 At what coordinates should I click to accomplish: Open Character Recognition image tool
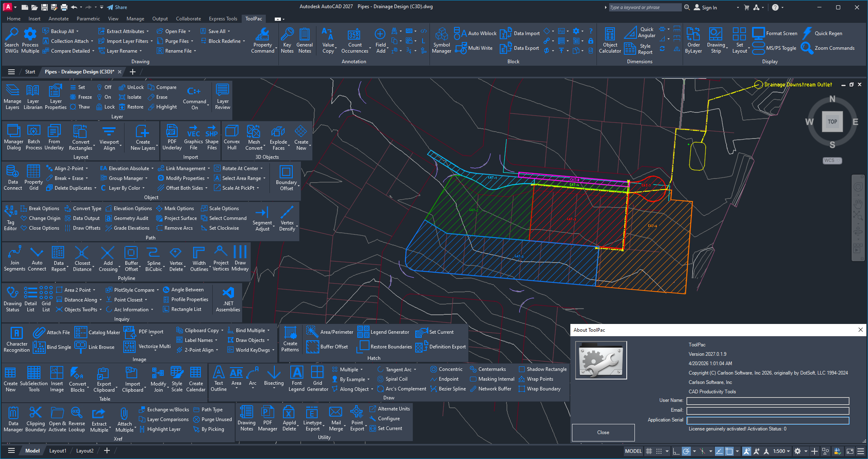click(x=16, y=339)
